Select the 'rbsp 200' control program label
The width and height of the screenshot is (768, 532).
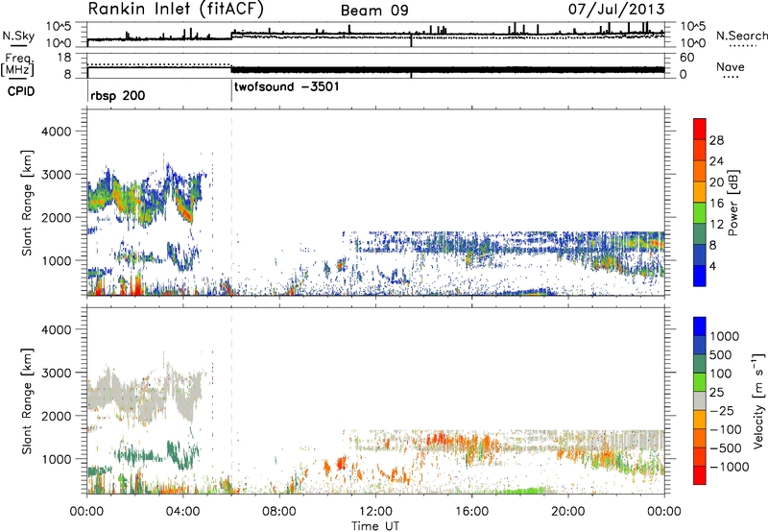click(117, 95)
